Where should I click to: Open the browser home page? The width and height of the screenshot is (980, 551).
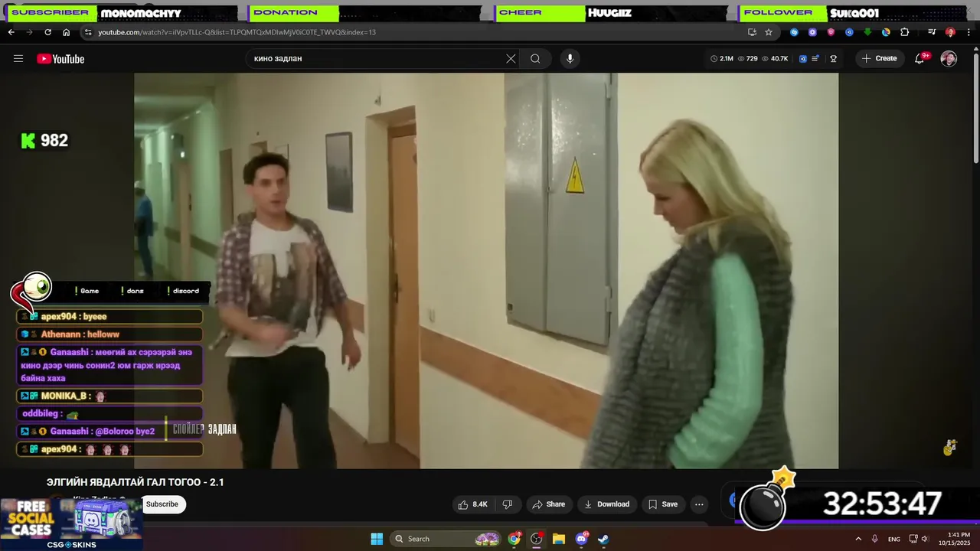(x=66, y=32)
